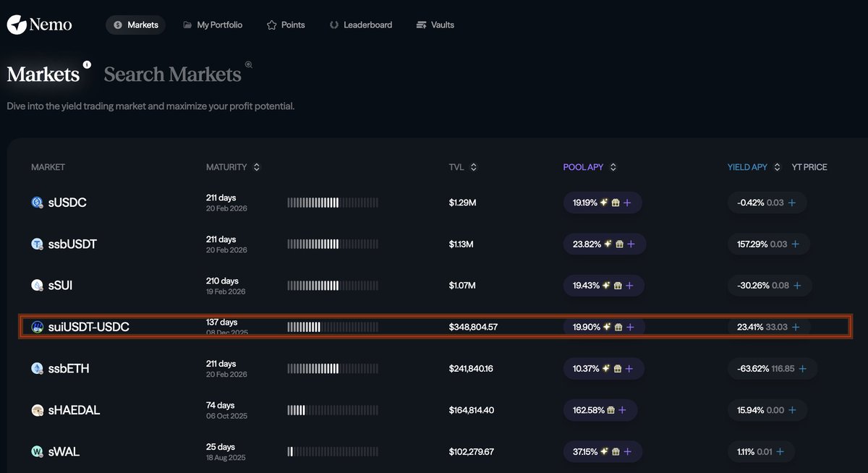Click the $164,814.40 TVL value
The width and height of the screenshot is (868, 473).
pos(472,410)
